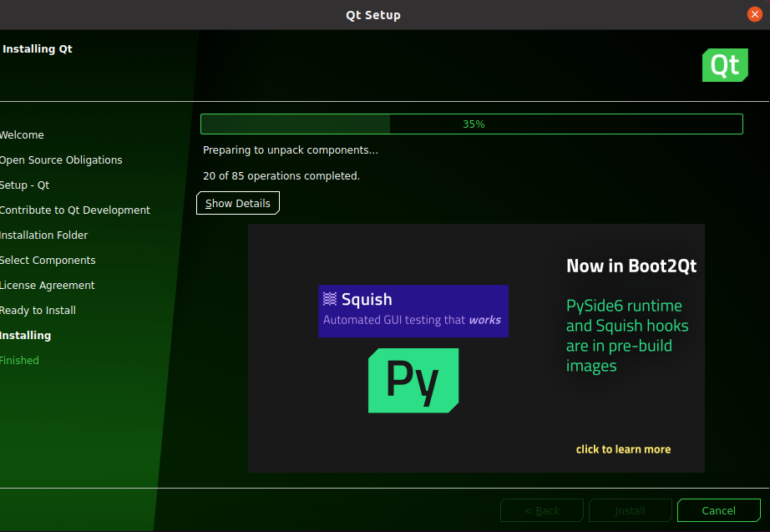Open the Contribute to Qt Development step

click(74, 210)
